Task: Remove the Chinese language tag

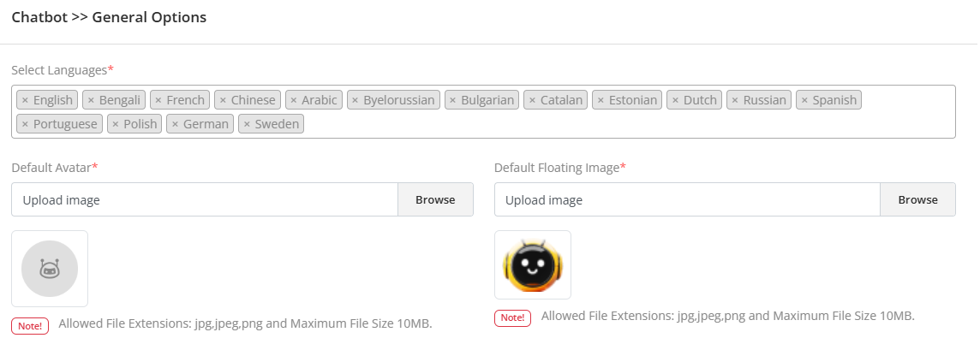Action: tap(223, 100)
